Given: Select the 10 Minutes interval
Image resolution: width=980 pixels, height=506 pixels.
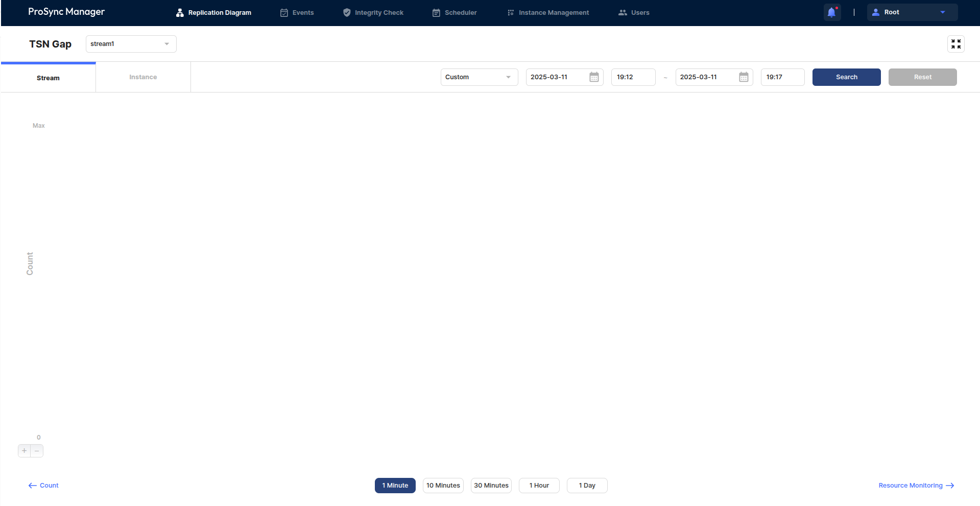Looking at the screenshot, I should (x=443, y=486).
